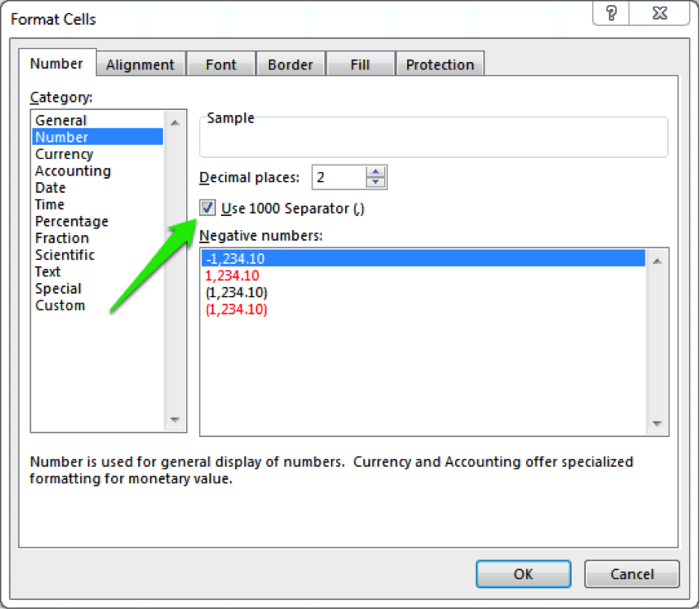Image resolution: width=700 pixels, height=609 pixels.
Task: Switch to the Protection tab
Action: tap(439, 63)
